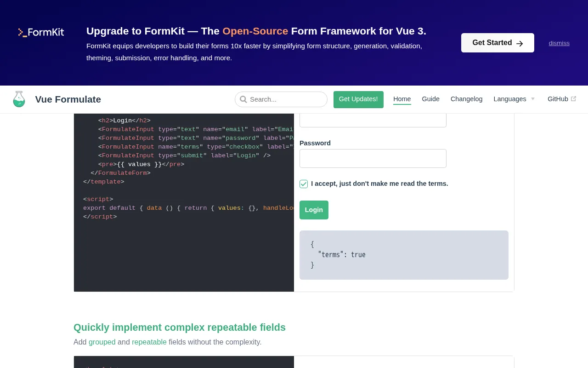Click the Get Updates! button
The height and width of the screenshot is (368, 588).
(x=358, y=99)
